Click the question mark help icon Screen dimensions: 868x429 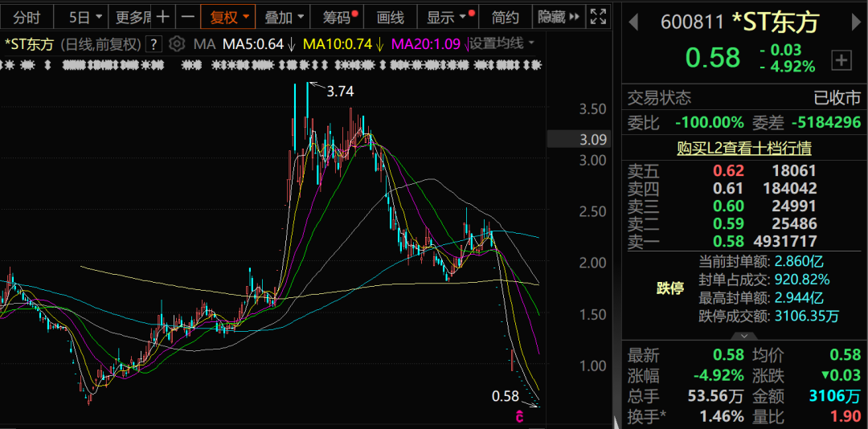pos(155,44)
